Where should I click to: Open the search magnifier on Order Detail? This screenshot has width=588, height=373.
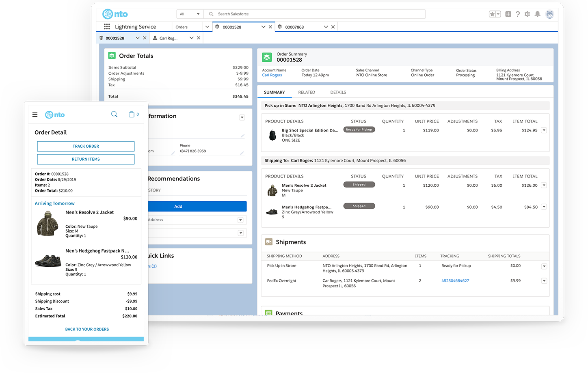(114, 114)
